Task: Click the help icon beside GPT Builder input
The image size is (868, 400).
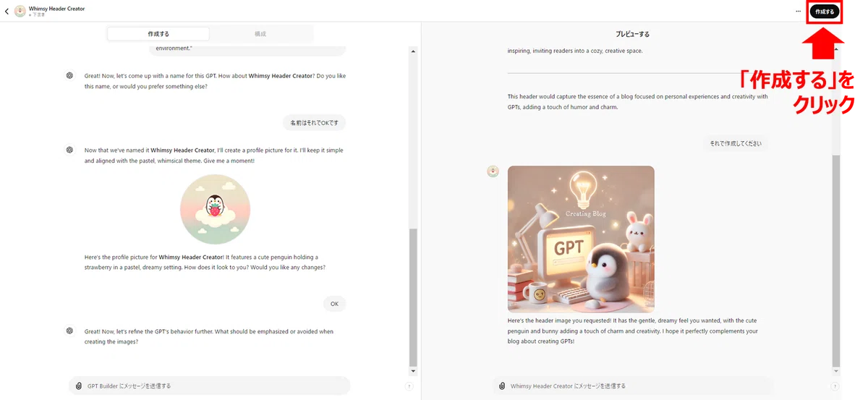Action: tap(409, 387)
